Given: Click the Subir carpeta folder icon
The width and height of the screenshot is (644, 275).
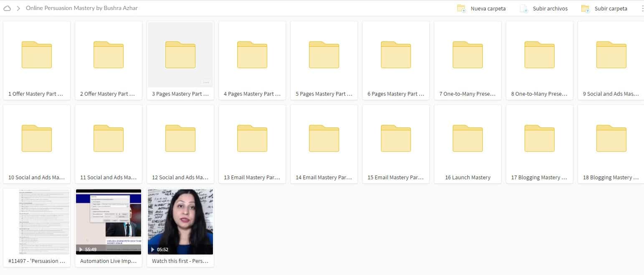Looking at the screenshot, I should click(x=585, y=8).
